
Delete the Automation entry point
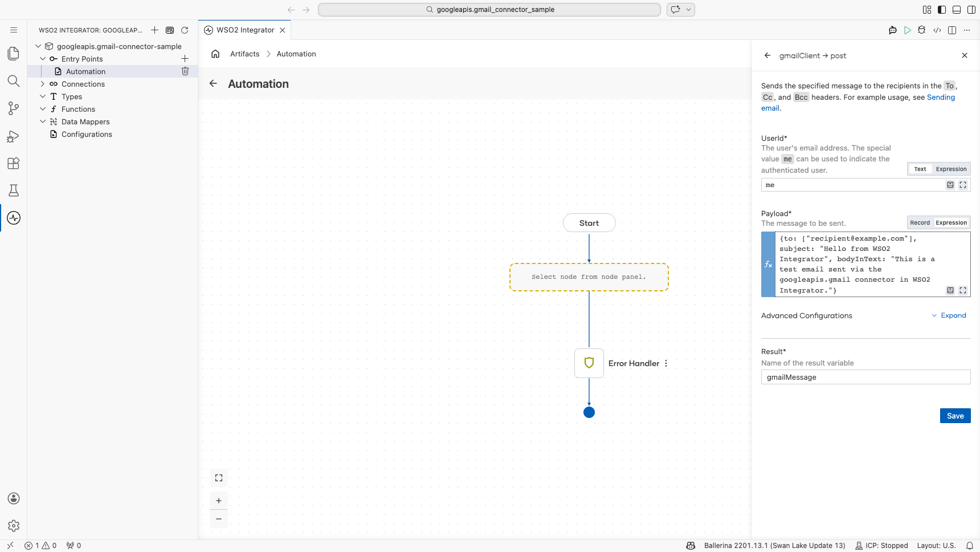[x=185, y=71]
